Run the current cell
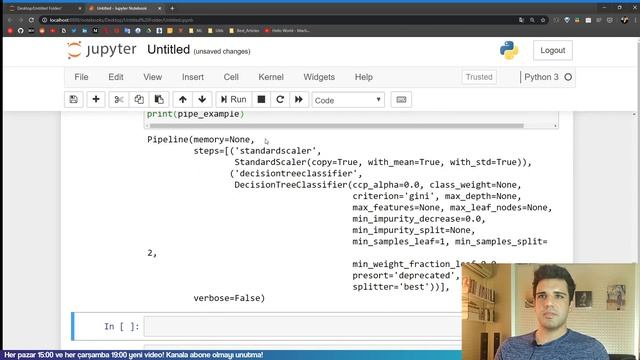Viewport: 640px width, 360px height. click(x=233, y=100)
